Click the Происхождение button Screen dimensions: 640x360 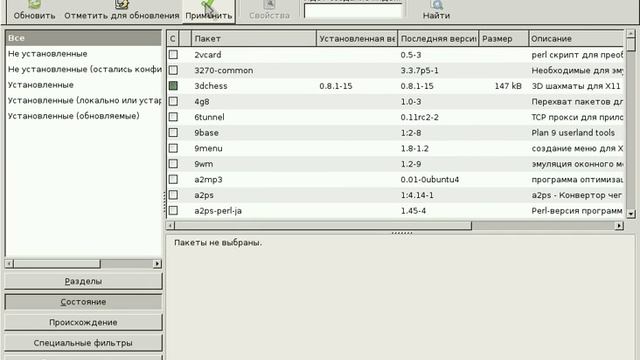point(83,322)
